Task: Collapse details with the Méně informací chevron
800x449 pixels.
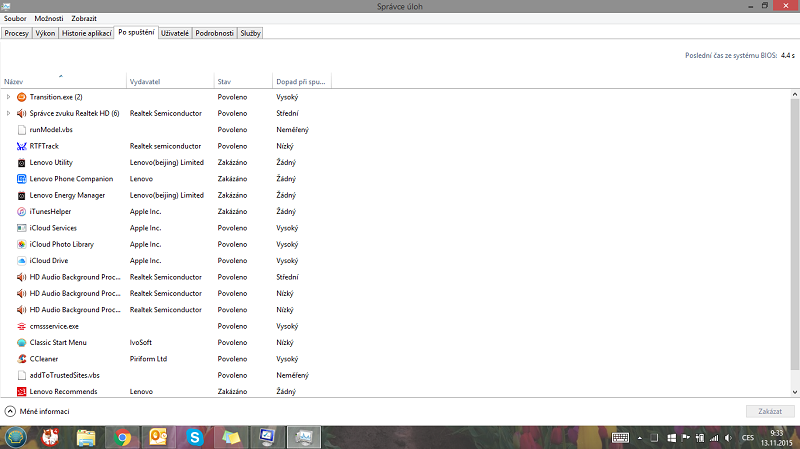Action: click(x=10, y=411)
